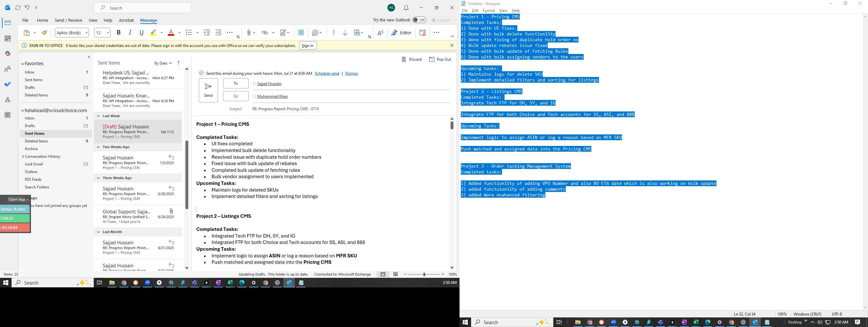
Task: Open the Edit menu in Notepad
Action: coord(475,11)
